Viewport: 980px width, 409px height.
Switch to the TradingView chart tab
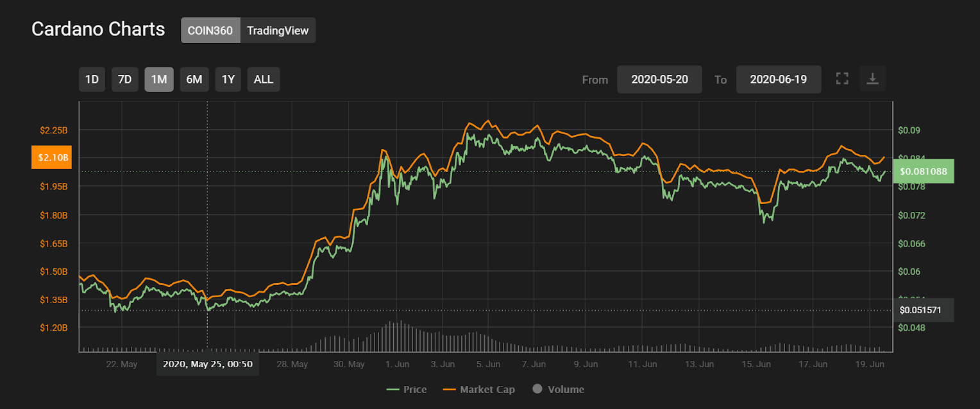click(x=278, y=30)
